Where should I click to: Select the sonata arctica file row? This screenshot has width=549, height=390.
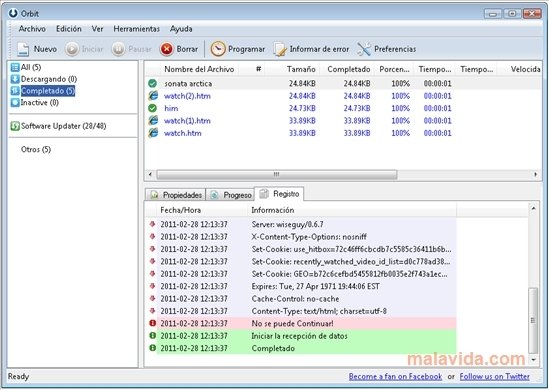click(343, 83)
